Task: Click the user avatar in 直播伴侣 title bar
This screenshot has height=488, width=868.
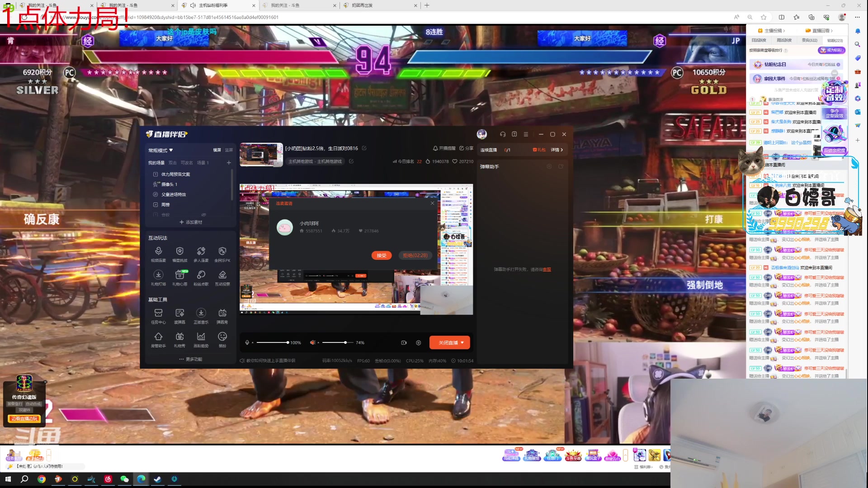Action: (x=482, y=134)
